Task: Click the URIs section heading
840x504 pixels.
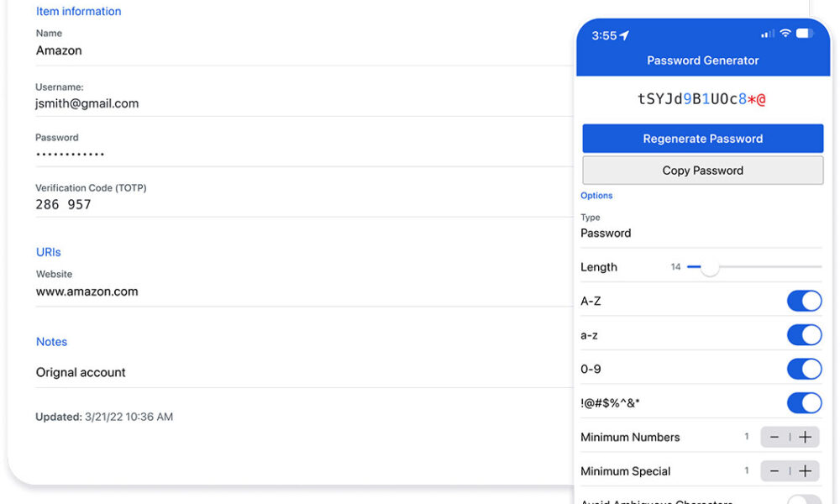Action: tap(48, 252)
